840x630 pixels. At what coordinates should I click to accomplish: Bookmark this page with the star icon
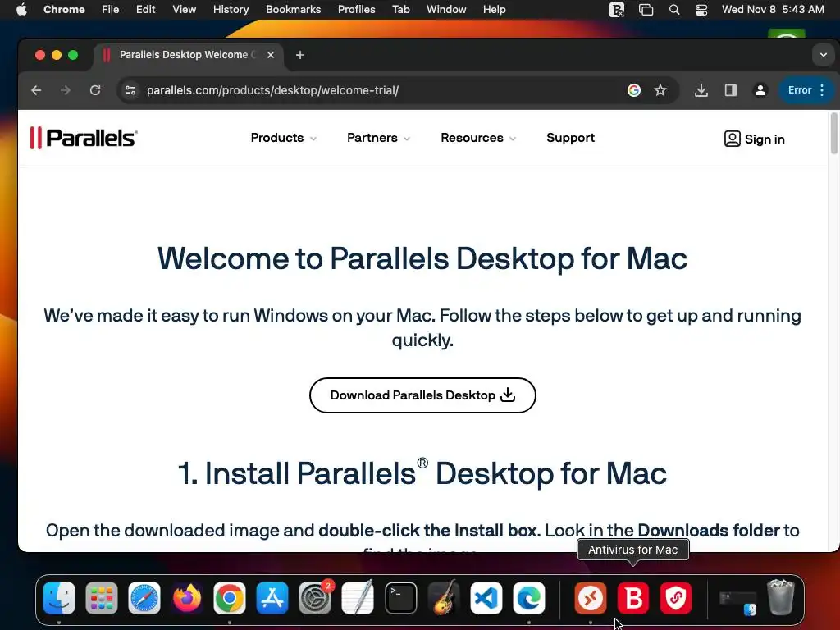660,90
